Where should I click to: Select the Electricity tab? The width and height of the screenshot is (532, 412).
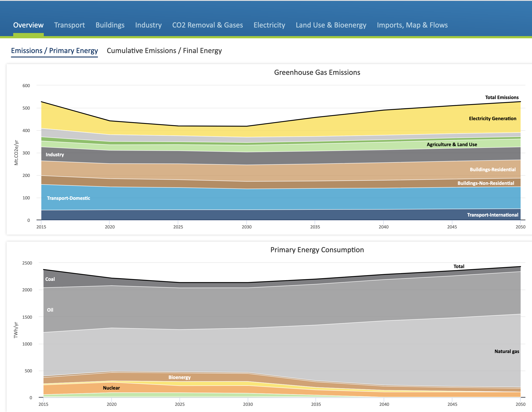tap(269, 25)
